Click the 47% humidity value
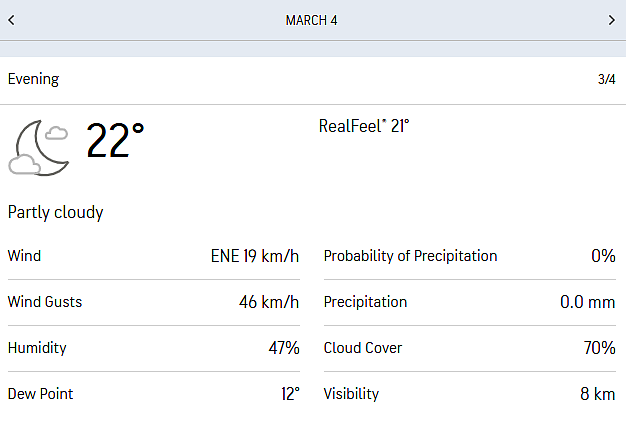Image resolution: width=626 pixels, height=430 pixels. click(x=284, y=348)
